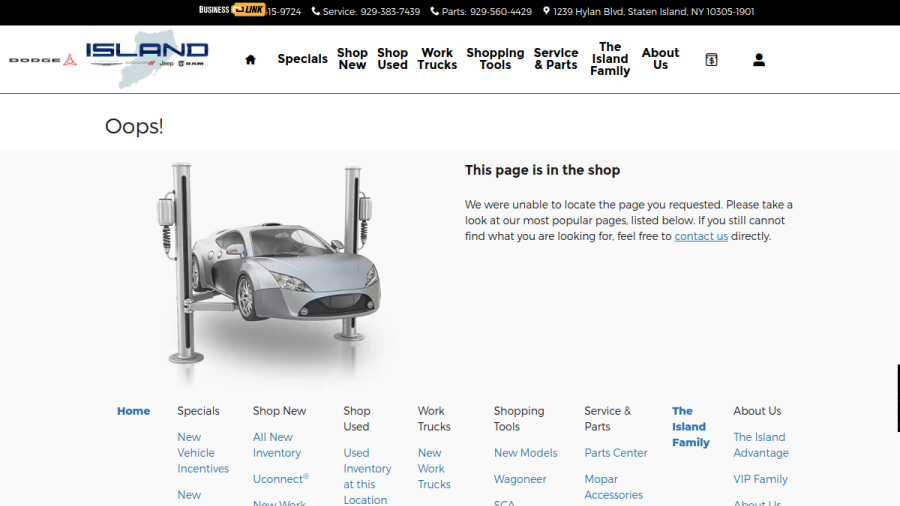
Task: Click the Dodge brand logo
Action: point(43,60)
